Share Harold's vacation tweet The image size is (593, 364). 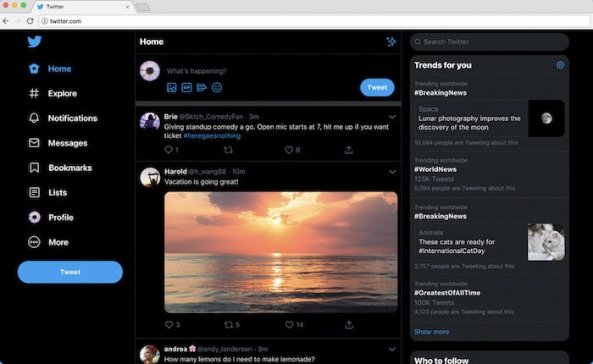coord(349,325)
